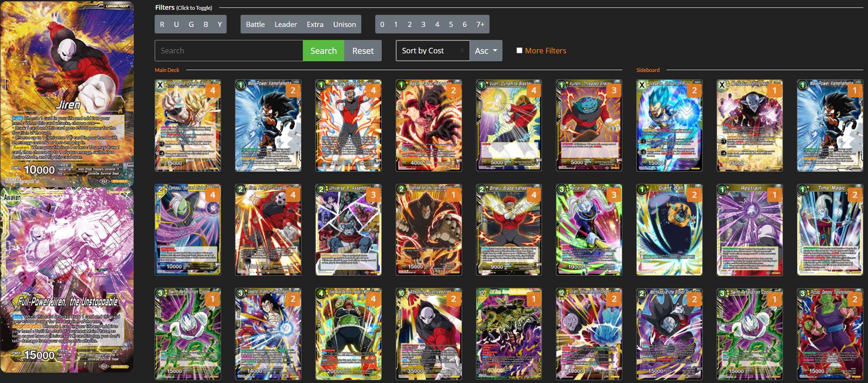Select Swift Retaliation Cooler in main deck

pos(188,334)
